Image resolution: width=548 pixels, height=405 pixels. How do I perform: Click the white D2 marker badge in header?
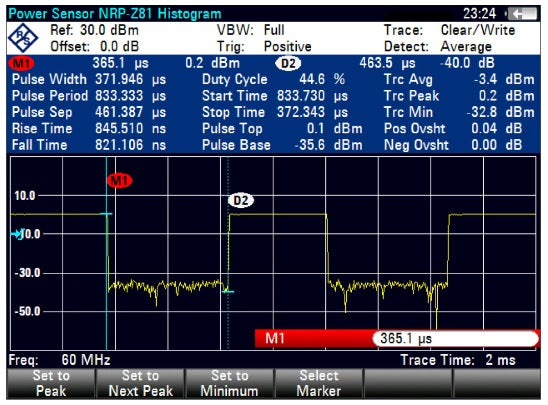288,64
